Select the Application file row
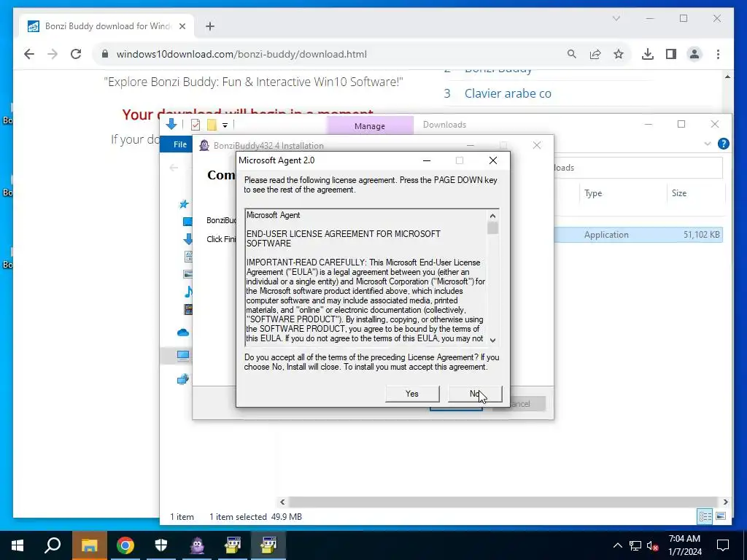 tap(638, 234)
